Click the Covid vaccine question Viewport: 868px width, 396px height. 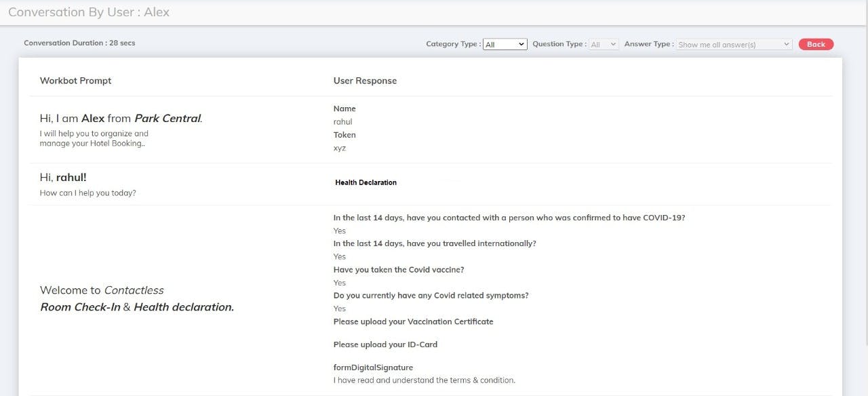(399, 270)
